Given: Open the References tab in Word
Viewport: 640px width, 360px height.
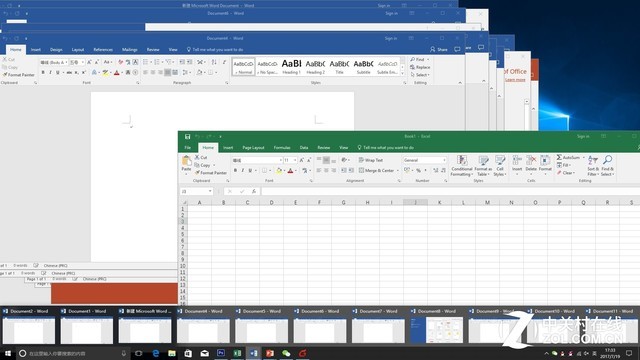Looking at the screenshot, I should pos(103,50).
